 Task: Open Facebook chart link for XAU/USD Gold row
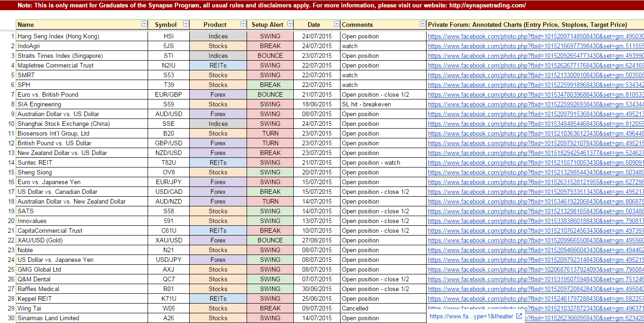coord(535,240)
